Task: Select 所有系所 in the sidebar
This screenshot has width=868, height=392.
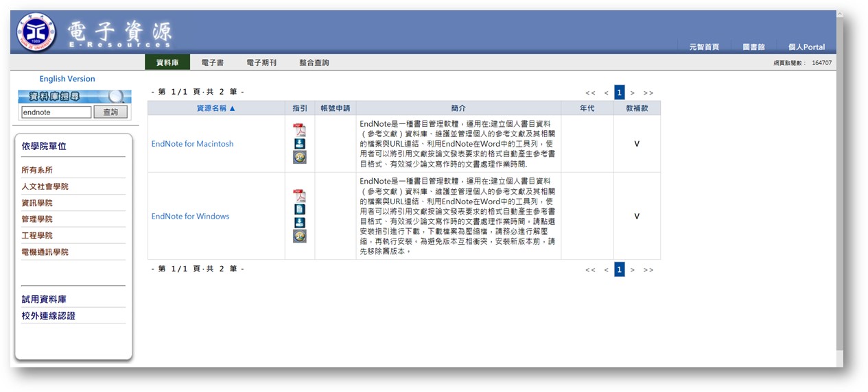Action: point(37,170)
